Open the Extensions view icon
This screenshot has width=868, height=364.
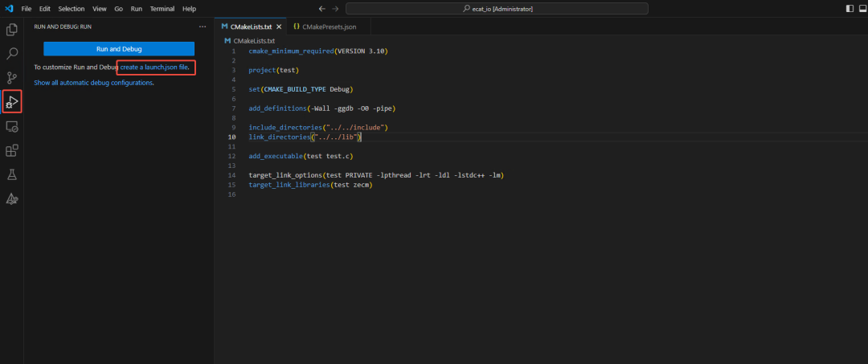(x=11, y=150)
